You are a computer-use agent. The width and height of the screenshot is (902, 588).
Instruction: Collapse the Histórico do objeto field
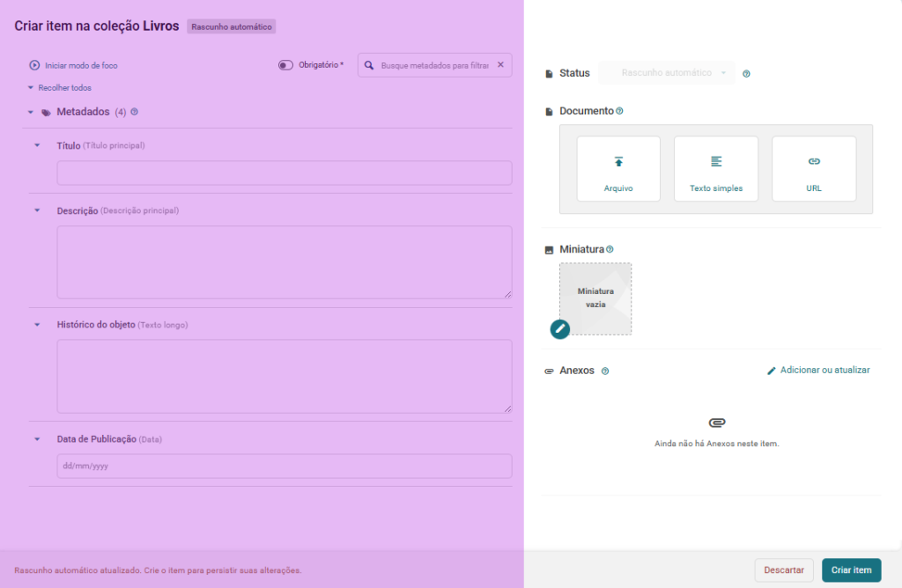pos(37,325)
